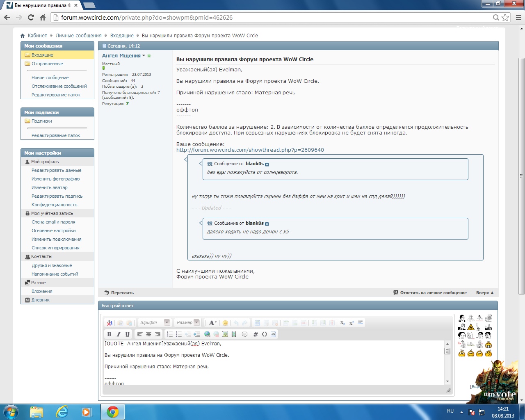Open new browser tab

89,5
